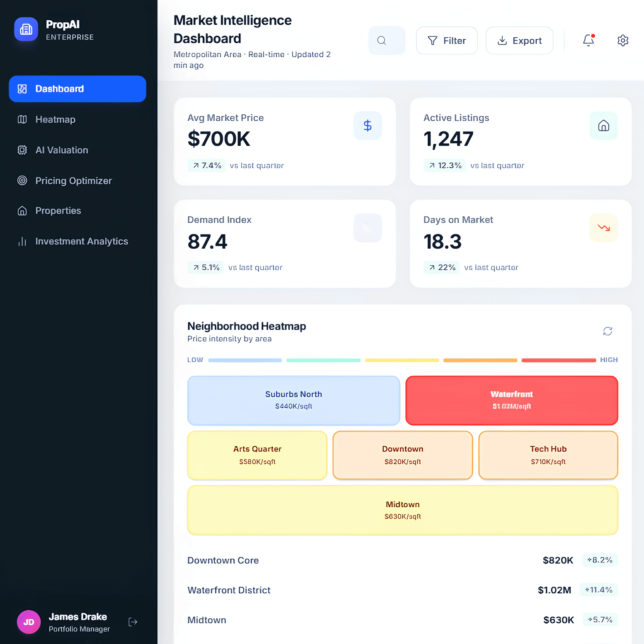Click the log out icon beside James Drake
Image resolution: width=644 pixels, height=644 pixels.
[x=133, y=622]
